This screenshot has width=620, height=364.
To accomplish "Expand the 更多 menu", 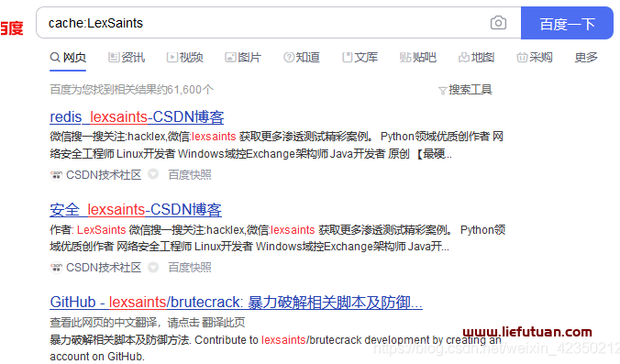I will [x=586, y=58].
